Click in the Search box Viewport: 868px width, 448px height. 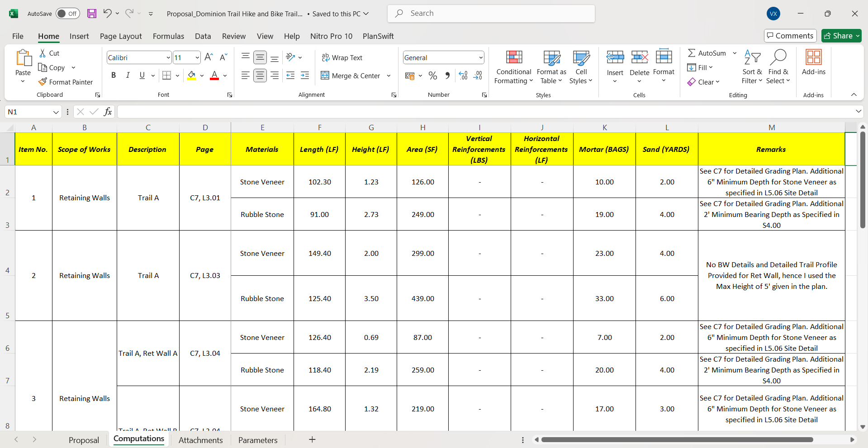[491, 14]
